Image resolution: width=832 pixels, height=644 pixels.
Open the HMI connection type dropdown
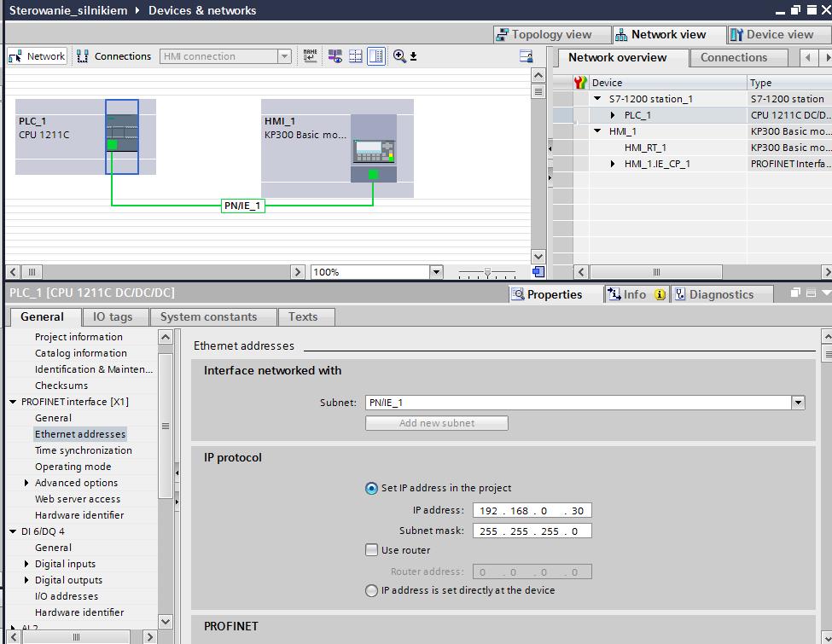coord(284,56)
